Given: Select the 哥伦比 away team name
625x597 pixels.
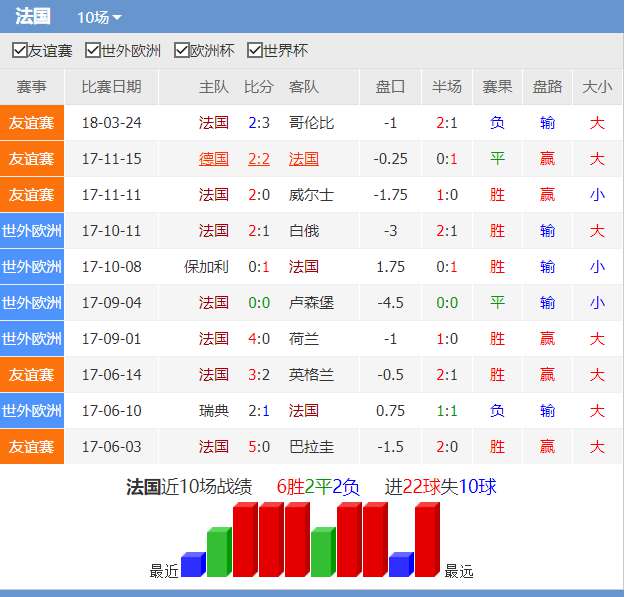Looking at the screenshot, I should (311, 123).
